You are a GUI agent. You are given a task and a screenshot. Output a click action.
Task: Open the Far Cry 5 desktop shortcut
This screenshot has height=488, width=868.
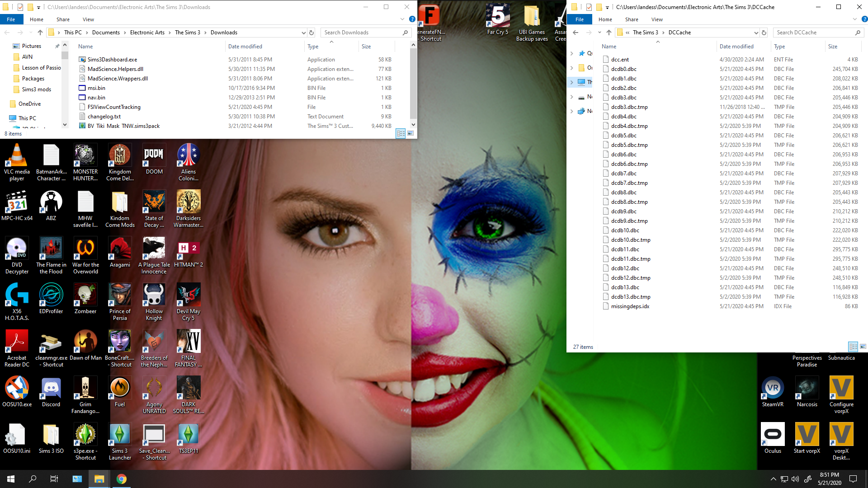(x=498, y=20)
